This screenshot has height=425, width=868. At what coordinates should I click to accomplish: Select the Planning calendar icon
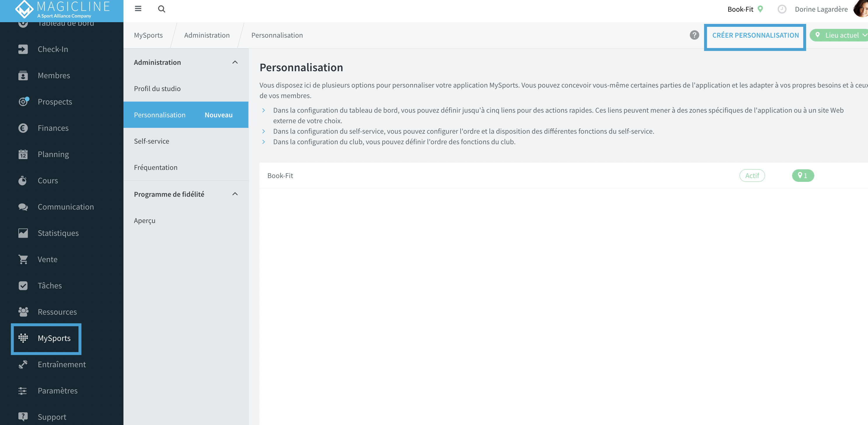tap(23, 154)
